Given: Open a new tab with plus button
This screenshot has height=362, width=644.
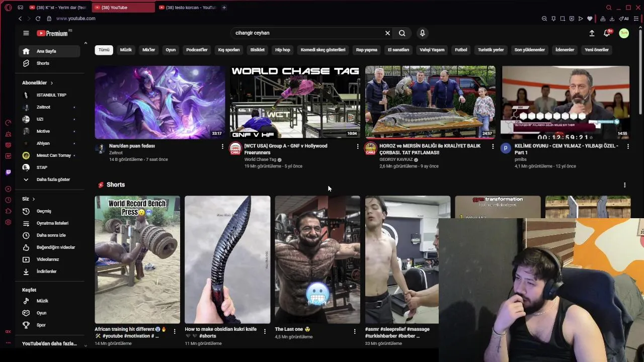Looking at the screenshot, I should [x=224, y=8].
